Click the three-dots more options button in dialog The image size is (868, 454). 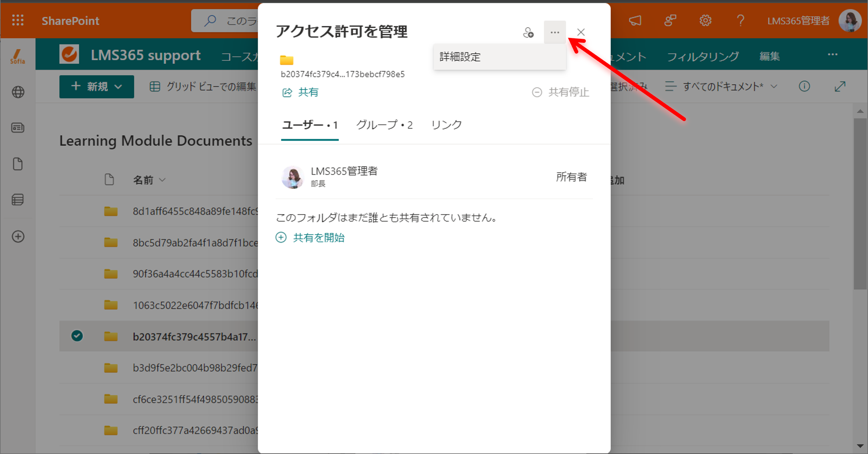(x=555, y=32)
